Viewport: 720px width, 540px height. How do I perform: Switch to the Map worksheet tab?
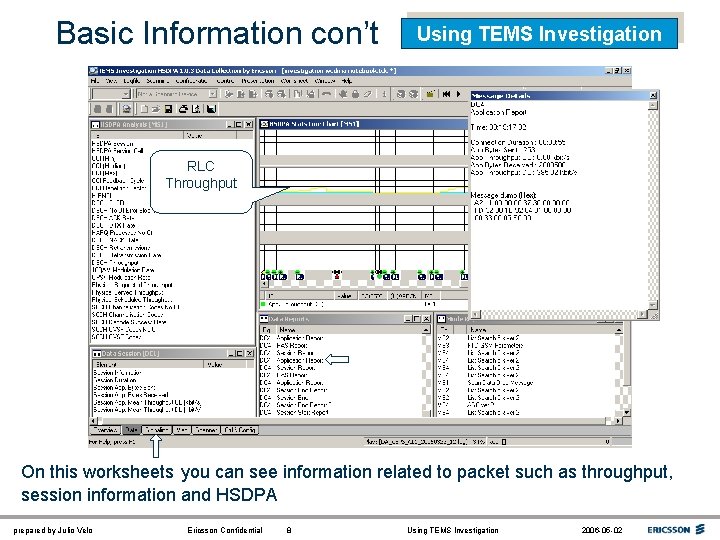pyautogui.click(x=181, y=430)
